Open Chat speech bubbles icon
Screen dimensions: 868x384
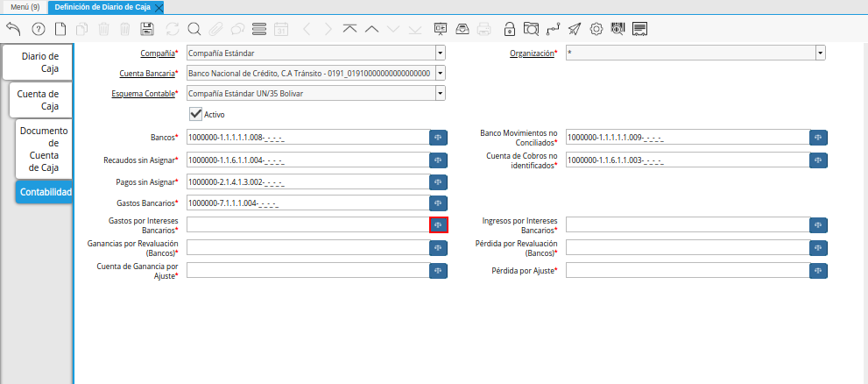point(237,29)
